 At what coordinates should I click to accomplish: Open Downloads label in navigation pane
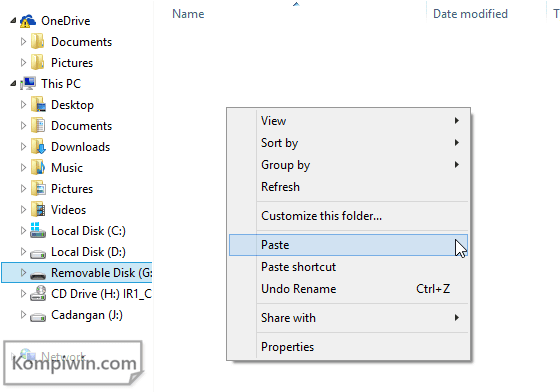80,147
